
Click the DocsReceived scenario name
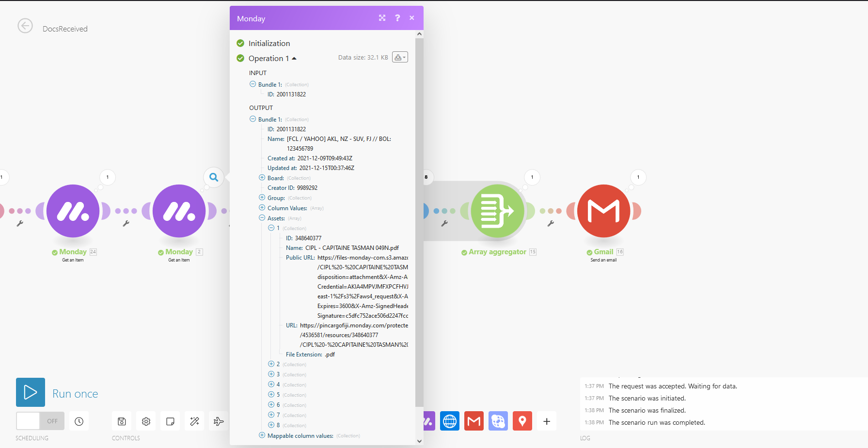click(x=65, y=29)
